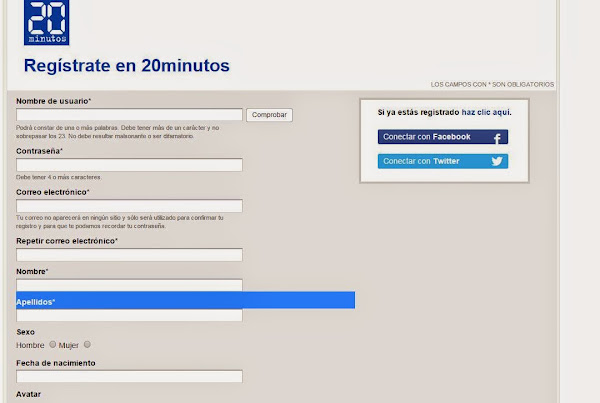Viewport: 600px width, 403px height.
Task: Click 'LOS CAMPOS CON * SON OBLIGATORIOS' text
Action: click(x=492, y=84)
